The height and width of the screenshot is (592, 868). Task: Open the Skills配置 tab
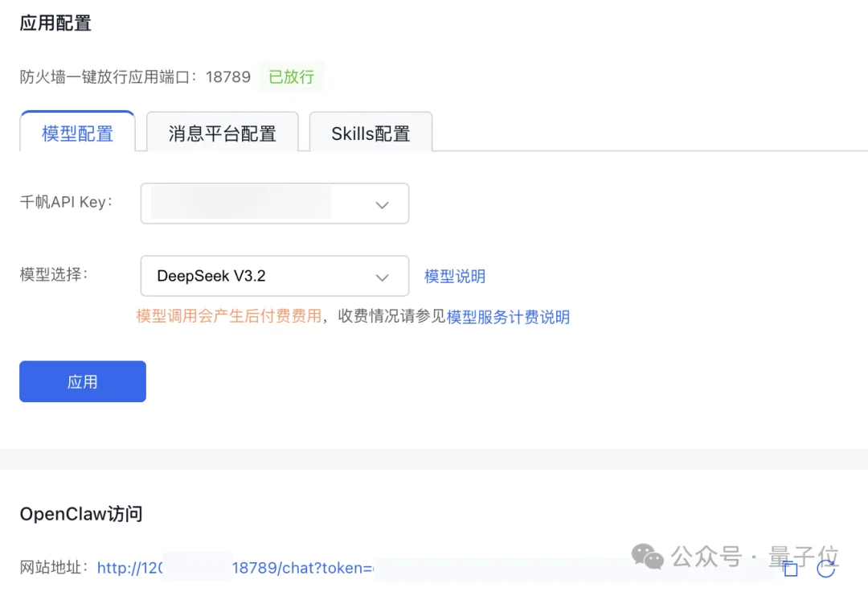[x=371, y=134]
